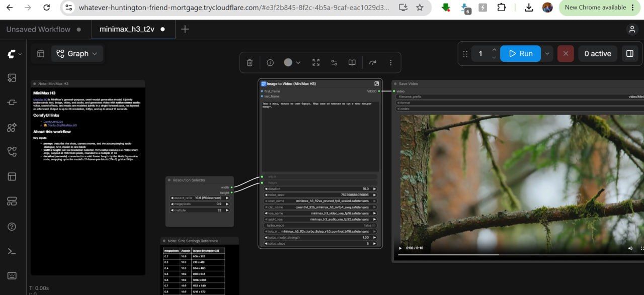Open more options in selection toolbar
The width and height of the screenshot is (644, 295).
tap(391, 63)
